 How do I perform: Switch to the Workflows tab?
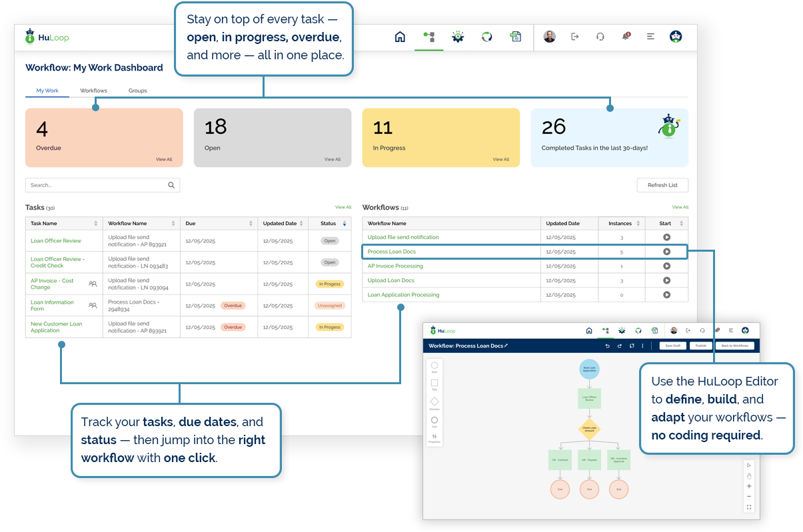click(x=94, y=91)
